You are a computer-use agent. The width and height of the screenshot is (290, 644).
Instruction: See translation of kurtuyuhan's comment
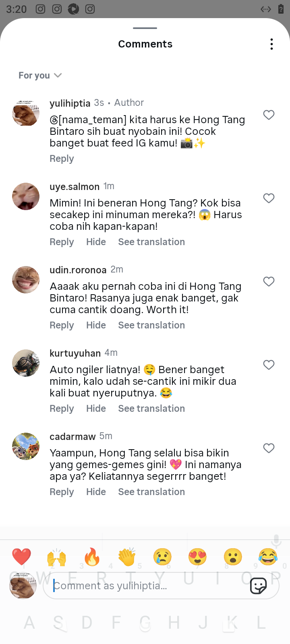click(151, 409)
